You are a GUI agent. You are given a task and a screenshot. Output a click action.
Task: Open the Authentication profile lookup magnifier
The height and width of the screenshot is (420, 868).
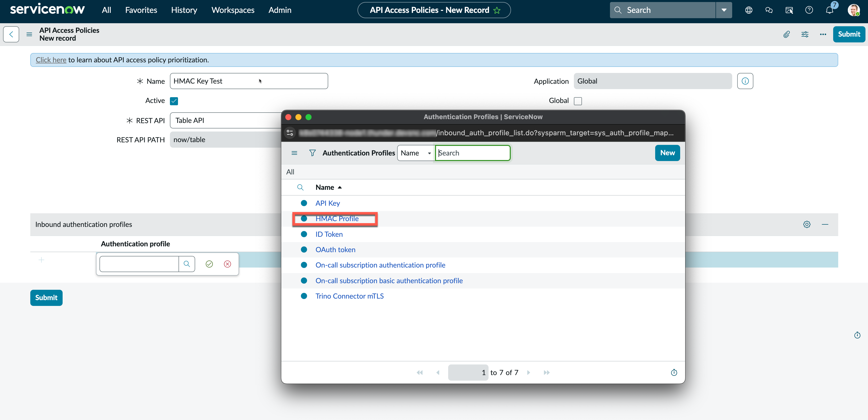click(x=187, y=264)
